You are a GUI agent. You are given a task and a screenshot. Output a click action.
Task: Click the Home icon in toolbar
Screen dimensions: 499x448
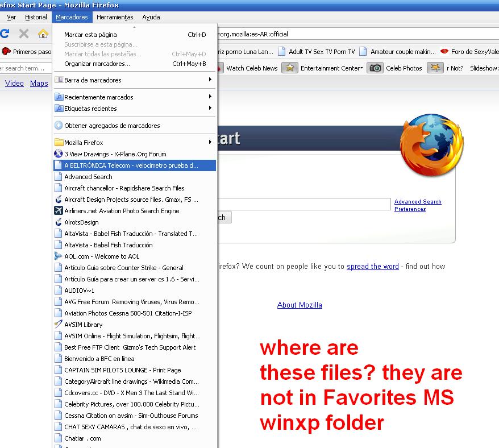43,34
